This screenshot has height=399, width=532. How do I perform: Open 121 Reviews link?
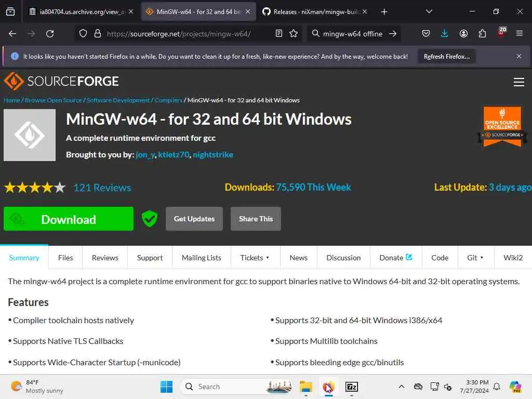coord(102,188)
